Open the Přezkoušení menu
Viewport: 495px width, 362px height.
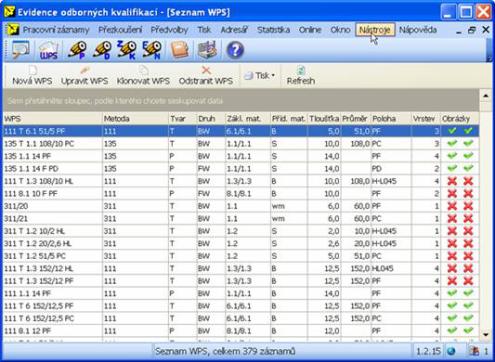coord(120,30)
